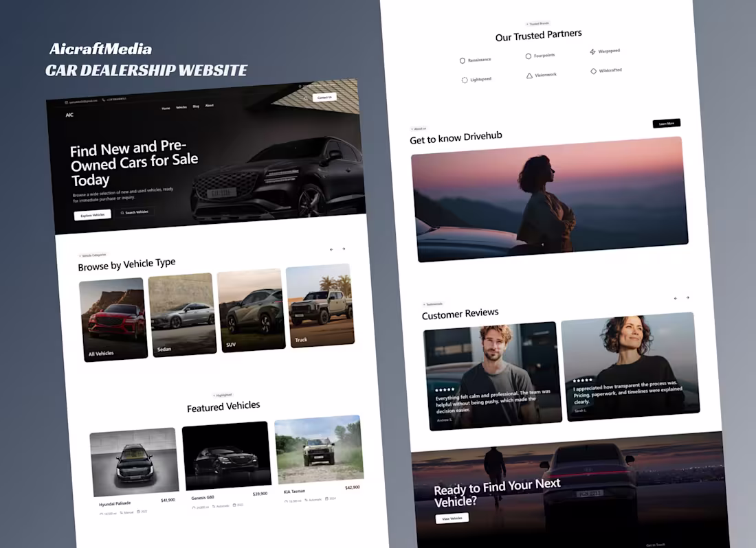Click next arrow in Customer Reviews
The image size is (756, 548).
pos(687,297)
